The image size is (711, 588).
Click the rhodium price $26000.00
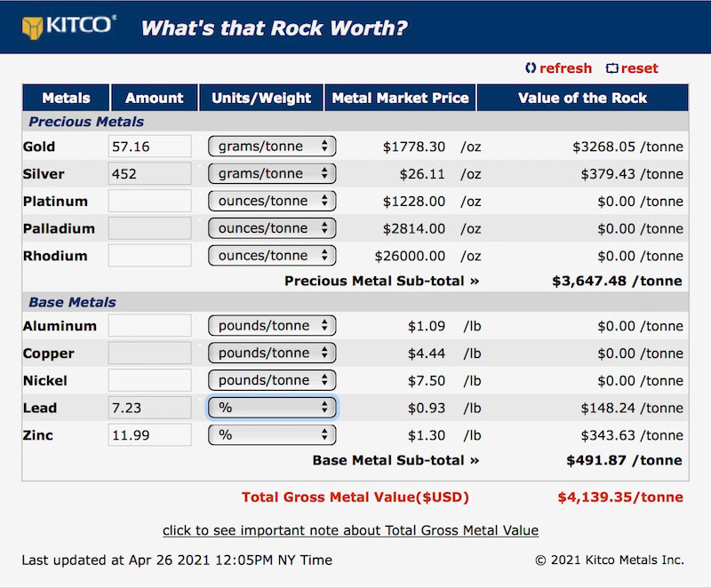click(410, 256)
